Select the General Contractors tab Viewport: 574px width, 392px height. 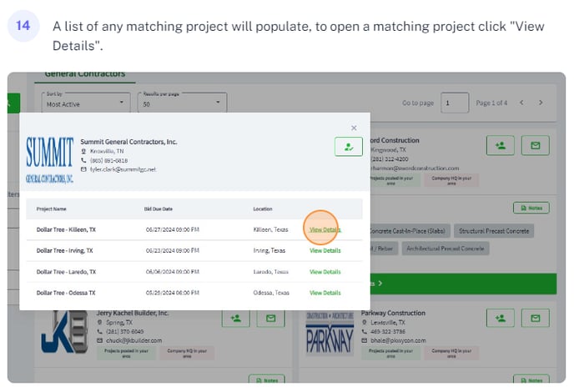click(x=85, y=74)
